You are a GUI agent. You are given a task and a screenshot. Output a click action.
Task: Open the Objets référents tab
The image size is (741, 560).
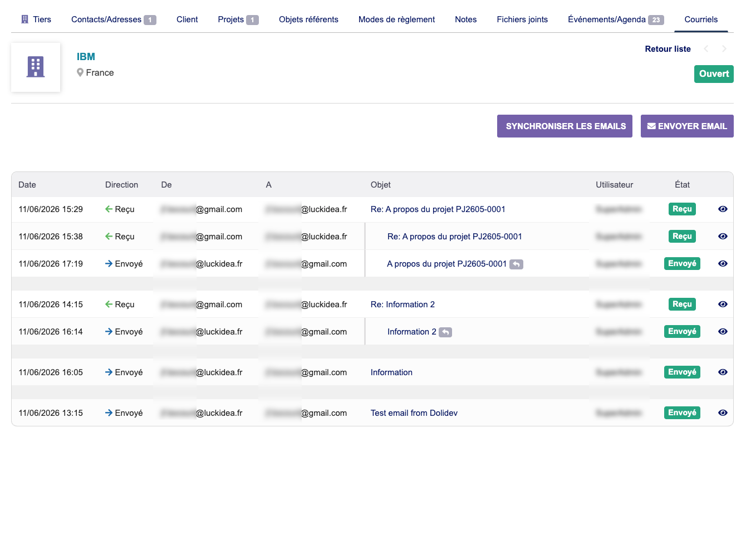point(308,19)
